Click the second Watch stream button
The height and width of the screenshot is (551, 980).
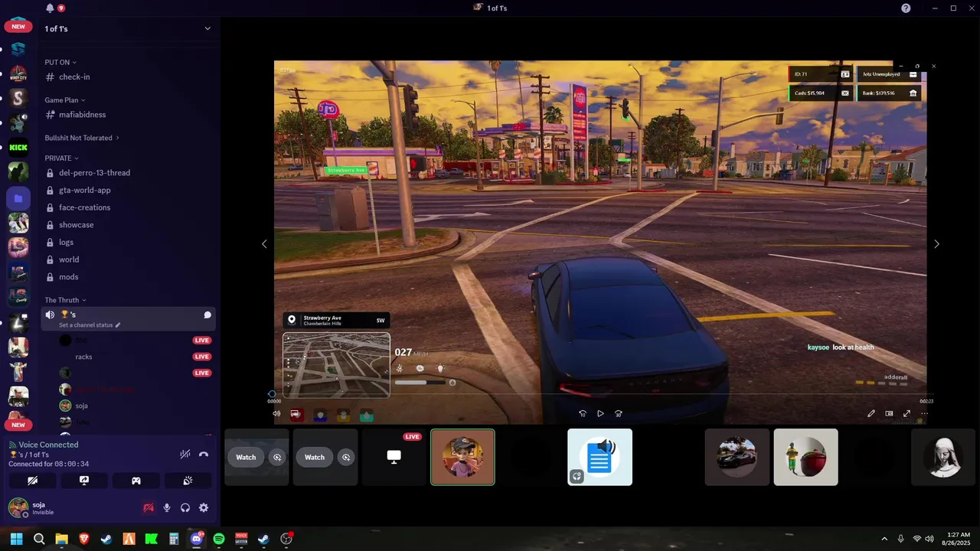(315, 457)
